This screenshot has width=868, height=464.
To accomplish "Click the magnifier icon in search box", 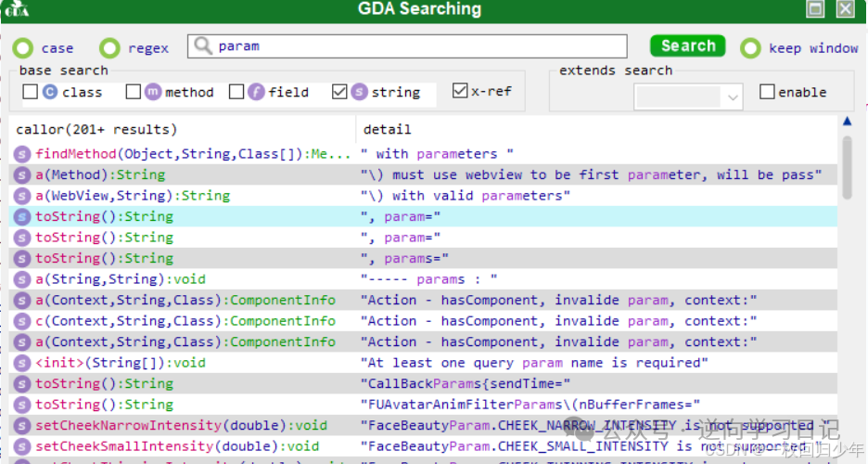I will [203, 46].
